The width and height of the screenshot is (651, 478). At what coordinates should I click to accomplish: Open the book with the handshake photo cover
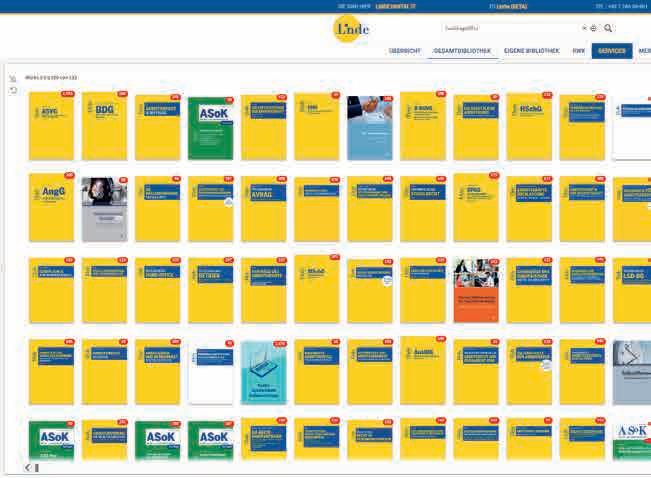pyautogui.click(x=370, y=128)
